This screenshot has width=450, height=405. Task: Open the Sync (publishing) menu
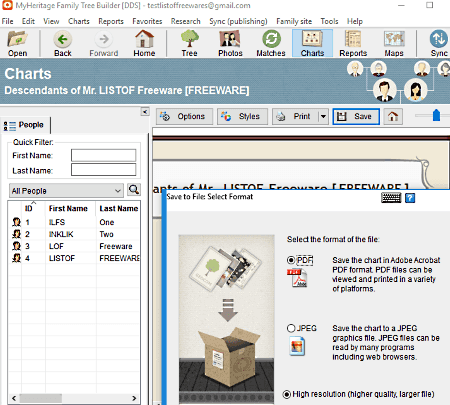tap(238, 21)
